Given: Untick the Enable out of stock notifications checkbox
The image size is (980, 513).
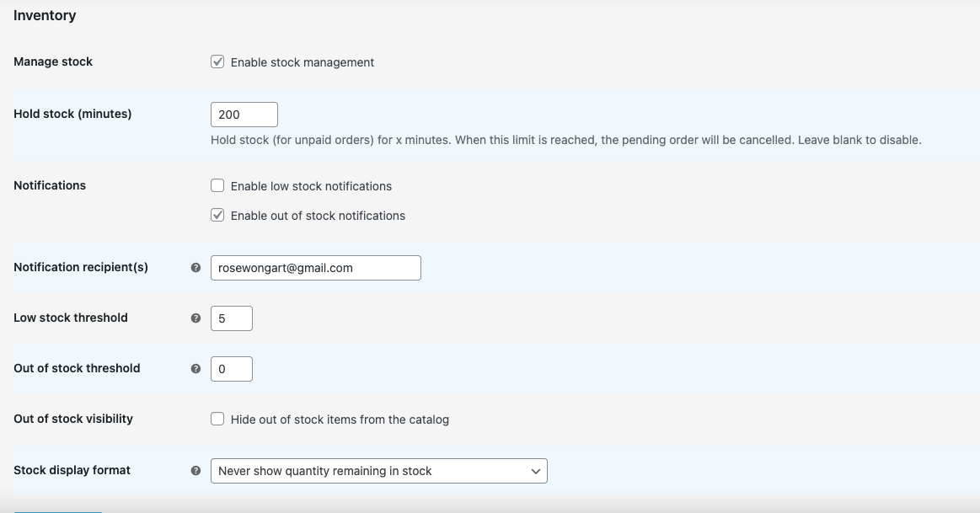Looking at the screenshot, I should point(217,215).
